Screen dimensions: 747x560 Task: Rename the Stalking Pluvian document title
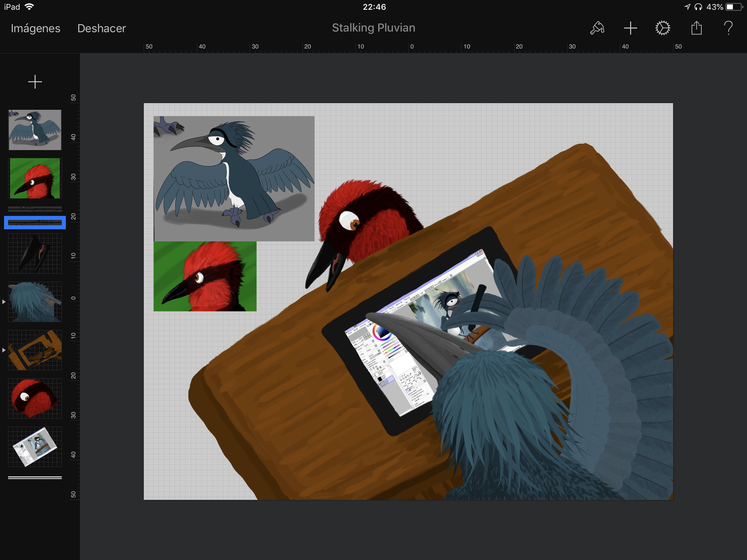coord(373,28)
